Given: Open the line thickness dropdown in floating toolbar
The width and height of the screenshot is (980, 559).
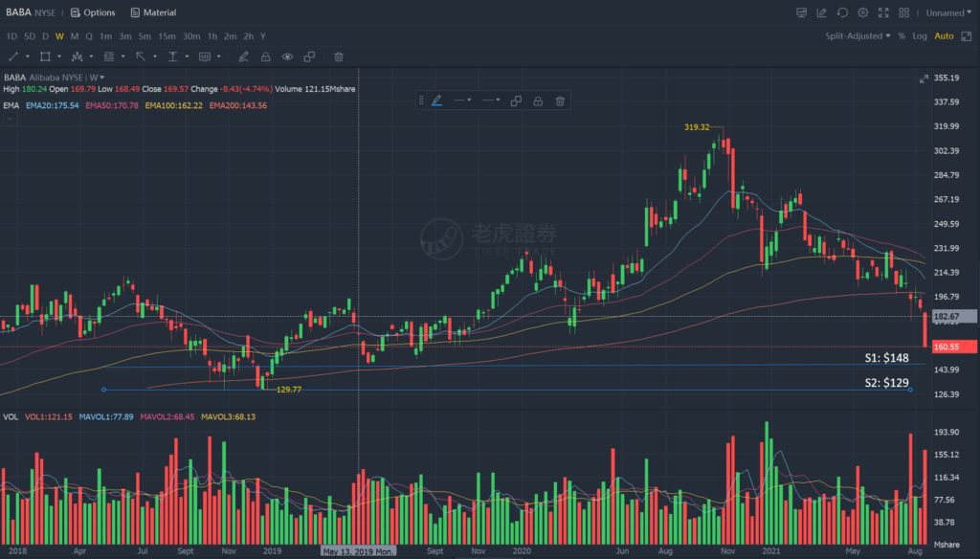Looking at the screenshot, I should pyautogui.click(x=491, y=101).
